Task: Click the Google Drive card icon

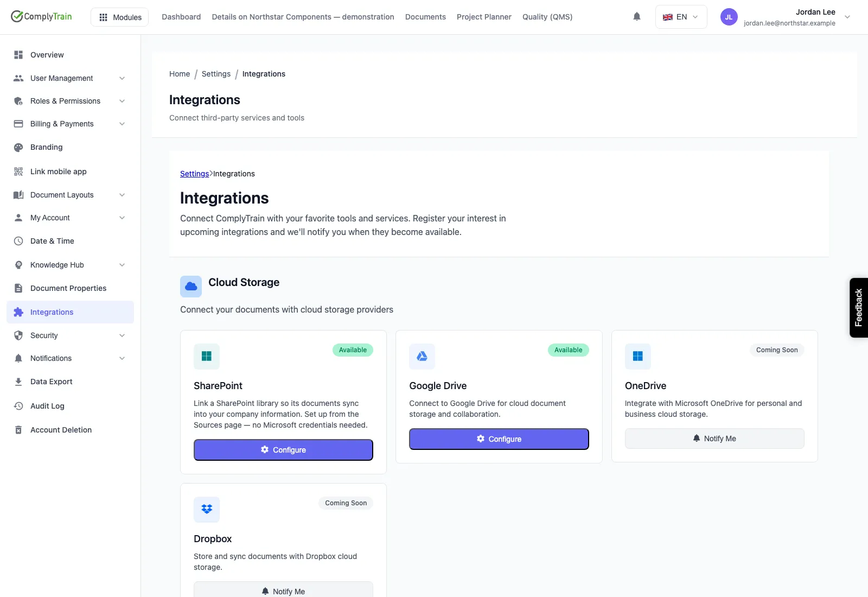Action: coord(422,357)
